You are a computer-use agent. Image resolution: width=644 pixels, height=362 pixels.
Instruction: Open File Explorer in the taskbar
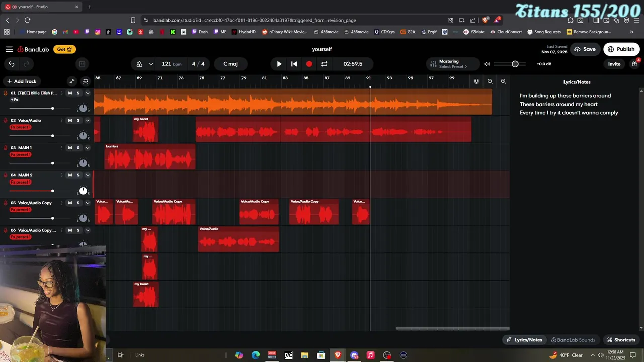coord(304,355)
